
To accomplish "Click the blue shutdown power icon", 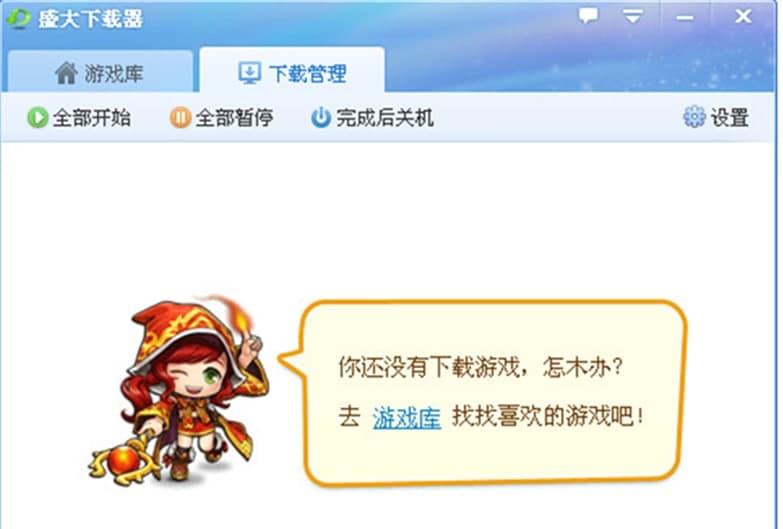I will tap(321, 118).
